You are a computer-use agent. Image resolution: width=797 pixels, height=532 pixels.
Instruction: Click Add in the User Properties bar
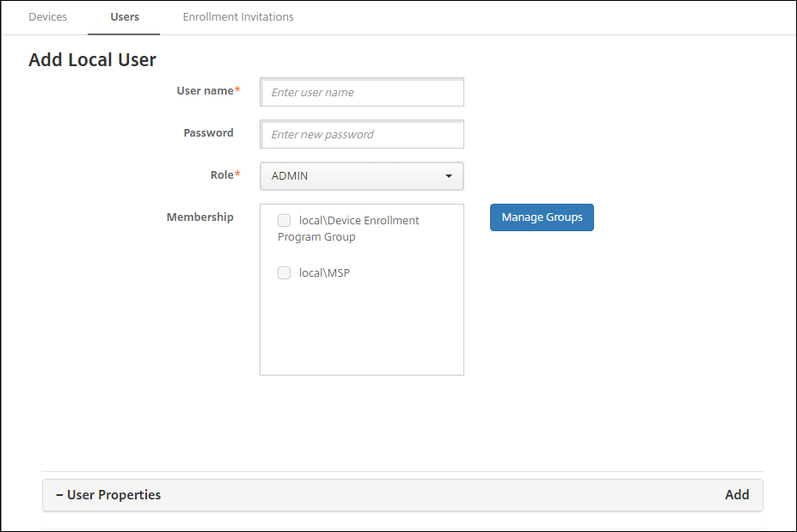pyautogui.click(x=737, y=495)
